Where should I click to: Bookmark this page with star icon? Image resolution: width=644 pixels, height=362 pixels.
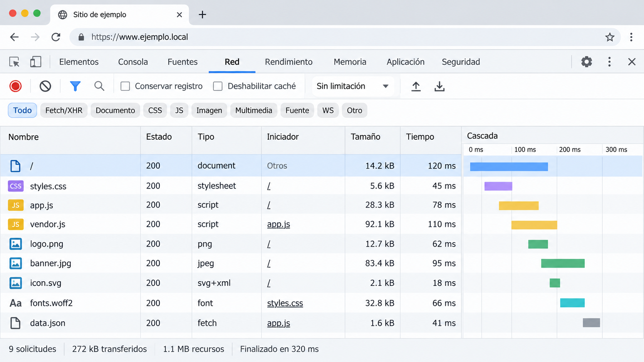(x=610, y=37)
